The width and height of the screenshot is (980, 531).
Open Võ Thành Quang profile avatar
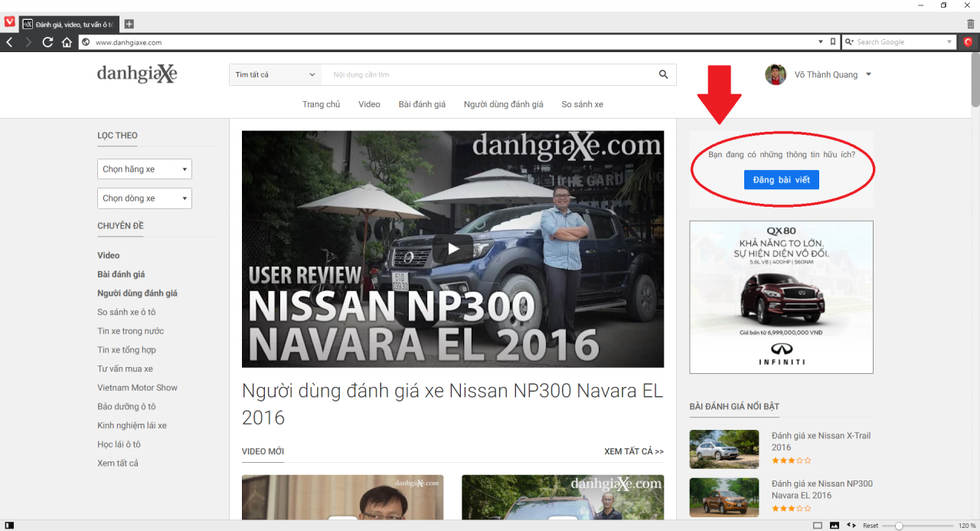point(776,74)
